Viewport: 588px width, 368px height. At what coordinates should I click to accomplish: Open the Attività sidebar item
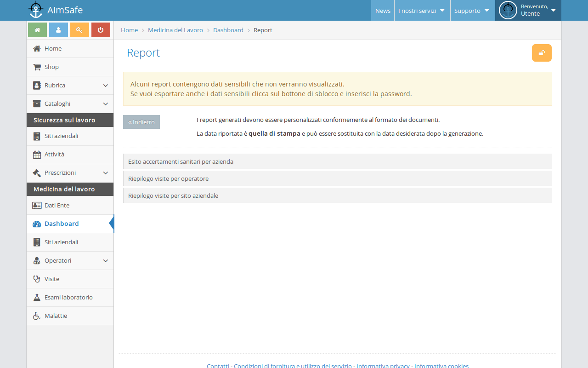[70, 155]
